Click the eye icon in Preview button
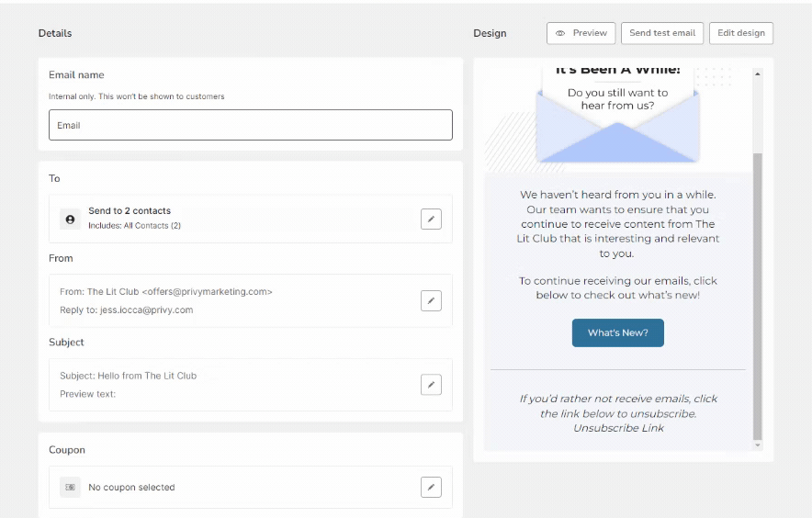The width and height of the screenshot is (812, 518). [560, 33]
